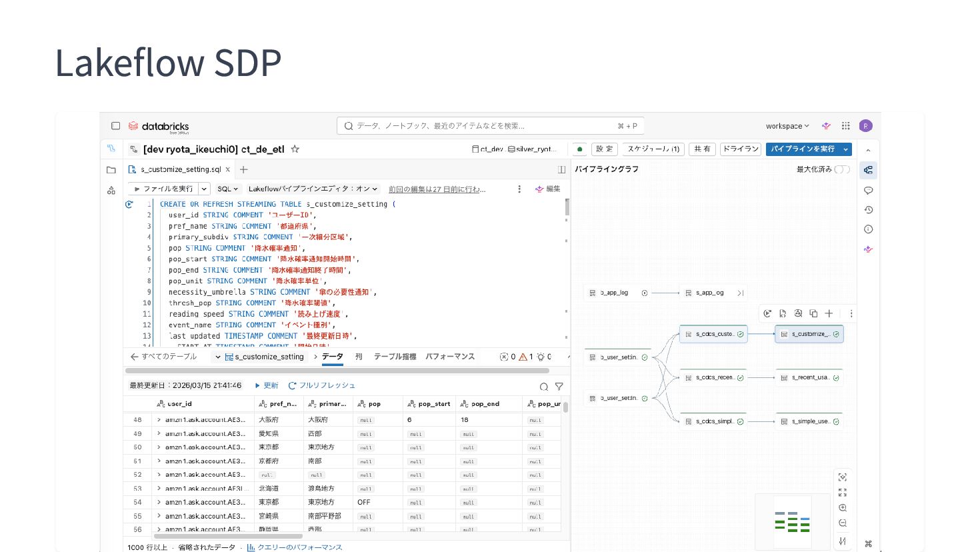Expand row 50 in the data table

pyautogui.click(x=159, y=447)
